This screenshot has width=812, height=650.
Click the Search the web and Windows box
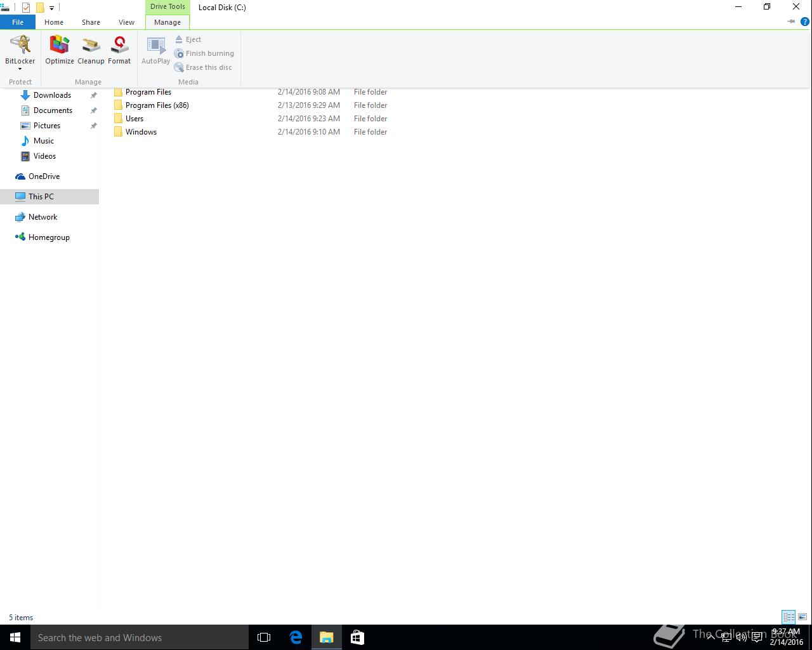click(140, 637)
